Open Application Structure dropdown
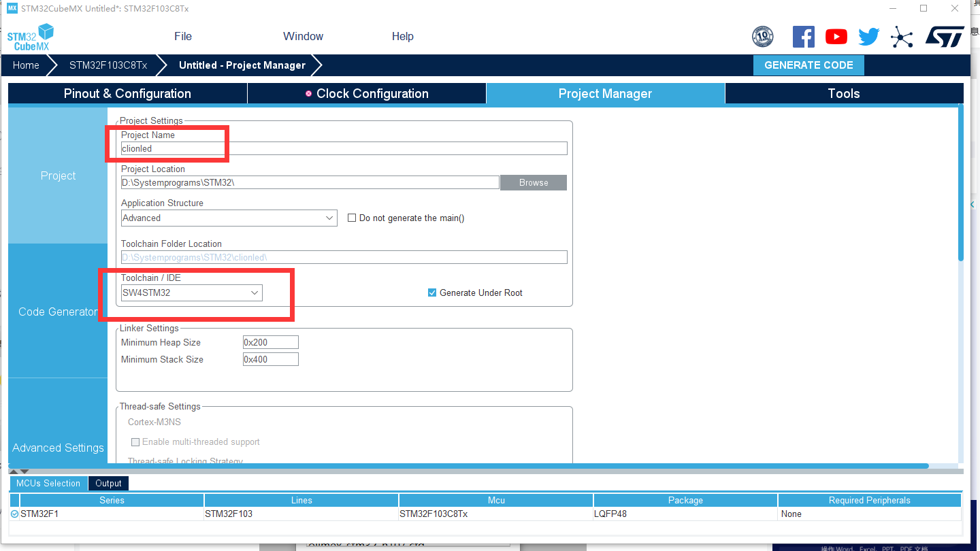Viewport: 980px width, 551px height. point(229,218)
